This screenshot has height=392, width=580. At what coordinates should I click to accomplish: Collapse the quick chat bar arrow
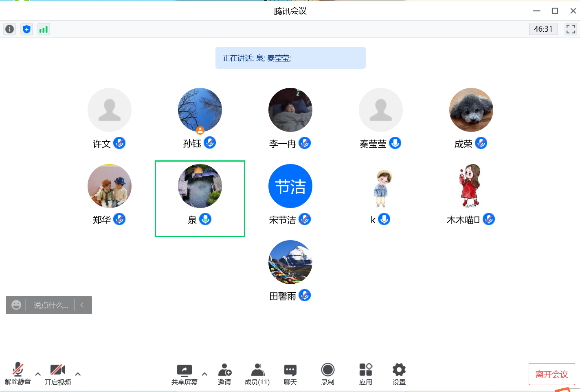82,305
